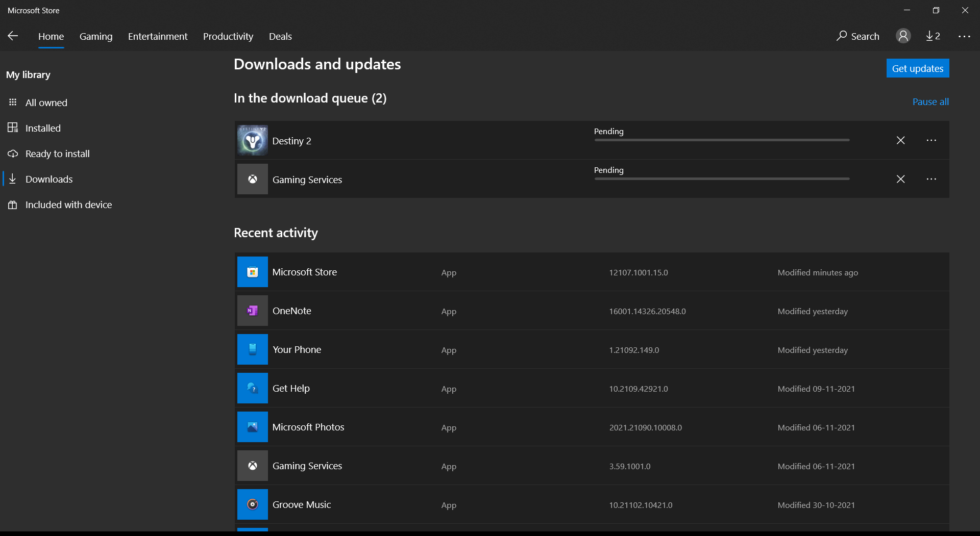Click the Microsoft Store app icon in Recent activity
The height and width of the screenshot is (536, 980).
(x=253, y=272)
